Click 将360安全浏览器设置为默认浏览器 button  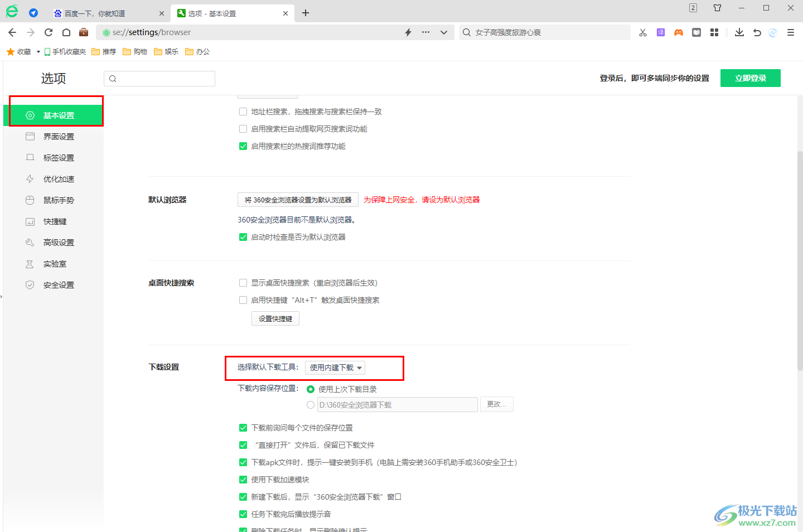click(x=298, y=200)
